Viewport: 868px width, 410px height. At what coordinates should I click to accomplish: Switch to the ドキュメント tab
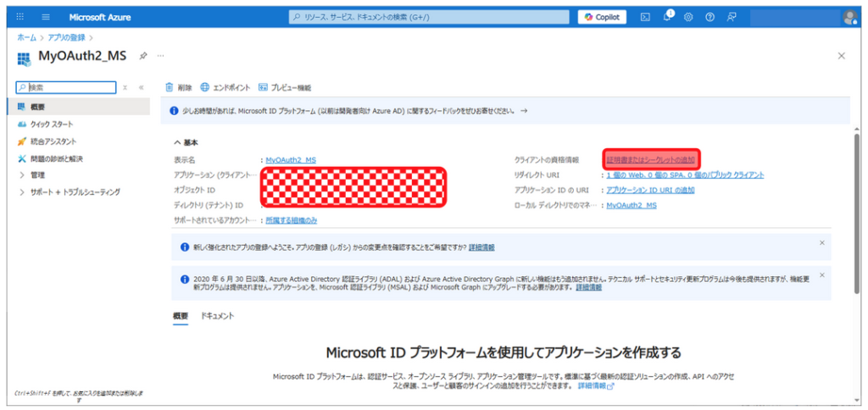pyautogui.click(x=218, y=316)
